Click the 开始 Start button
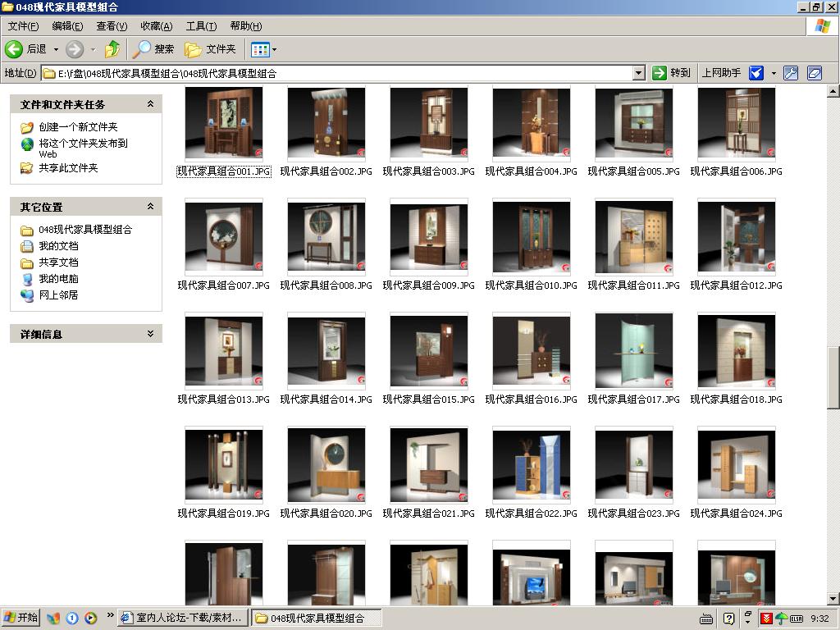This screenshot has width=840, height=630. click(21, 618)
